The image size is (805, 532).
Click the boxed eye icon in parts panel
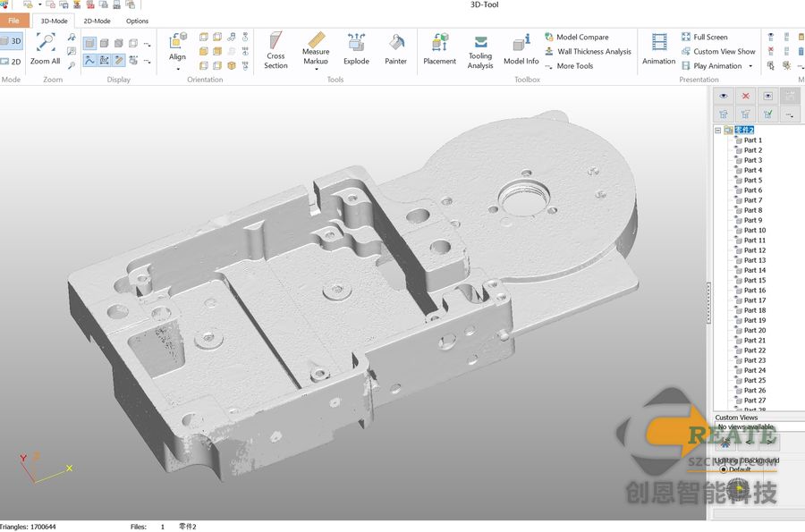[x=767, y=96]
